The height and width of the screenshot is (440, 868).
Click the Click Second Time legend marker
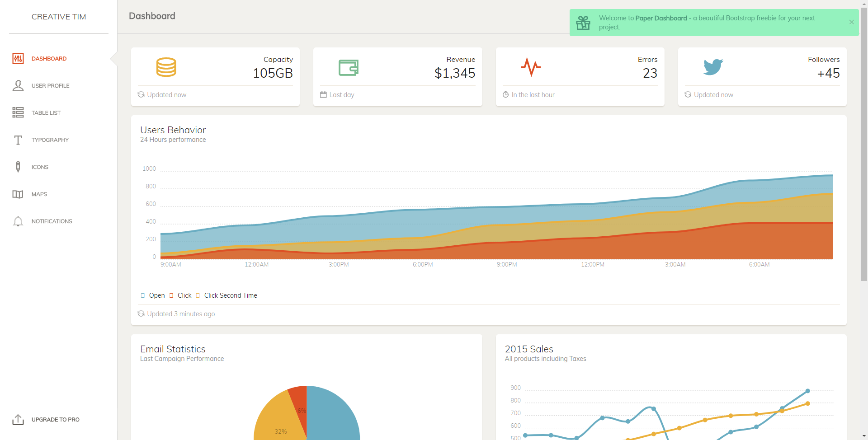tap(198, 295)
